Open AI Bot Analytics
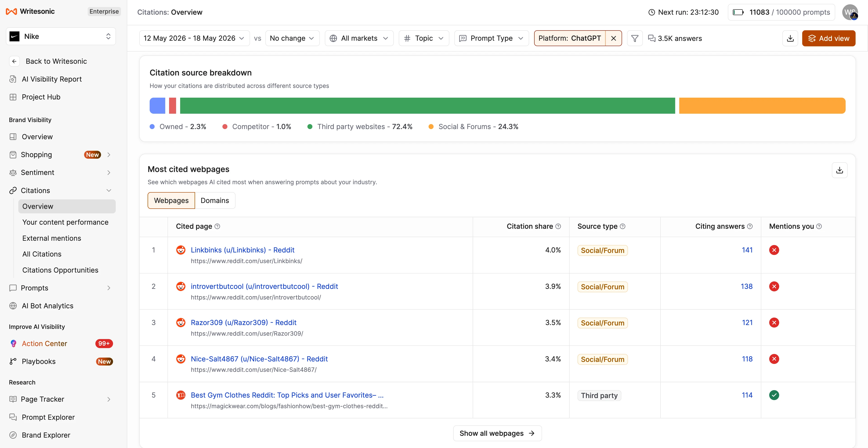 47,306
